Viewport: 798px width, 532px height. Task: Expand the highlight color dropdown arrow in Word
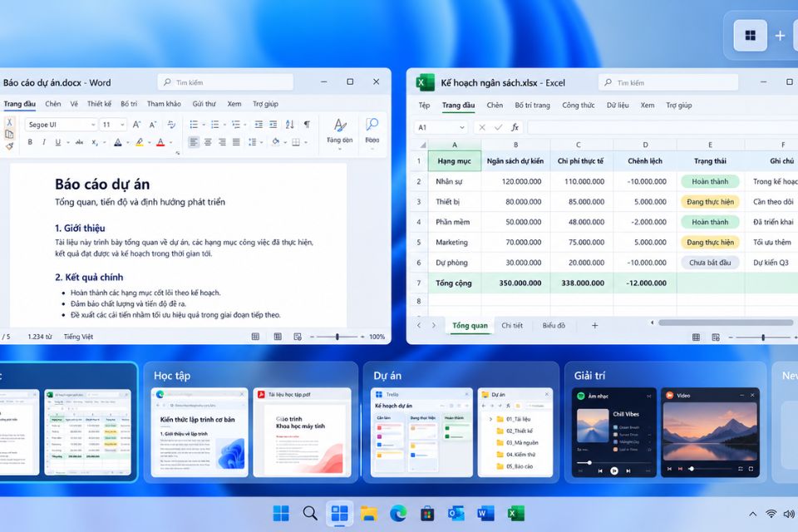click(x=150, y=142)
